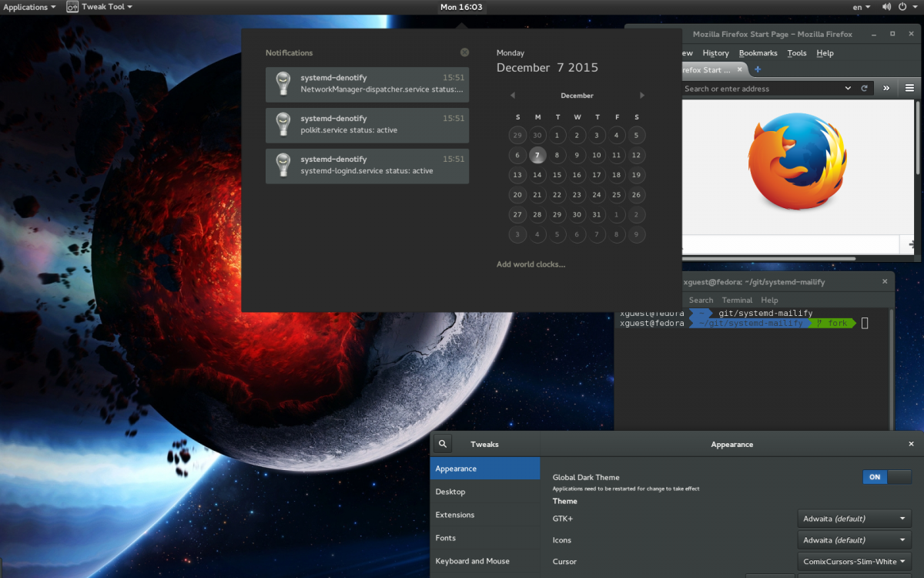Toggle Global Dark Theme switch

coord(886,477)
